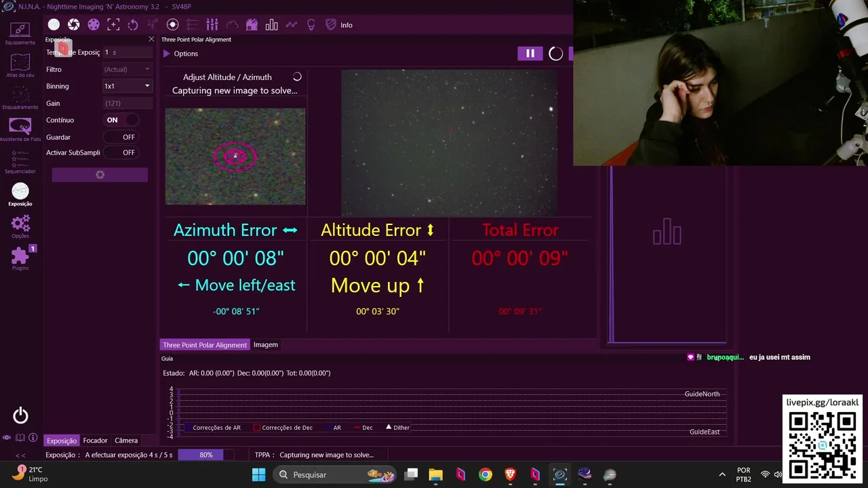Image resolution: width=868 pixels, height=488 pixels.
Task: Open Opções gear settings in sidebar
Action: 20,226
